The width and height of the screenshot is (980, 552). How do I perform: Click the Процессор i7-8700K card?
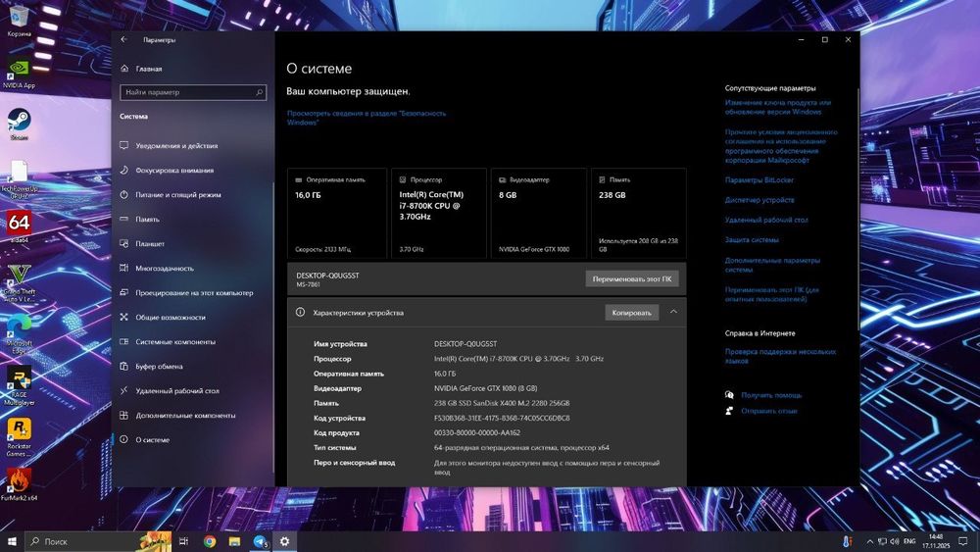click(x=439, y=213)
